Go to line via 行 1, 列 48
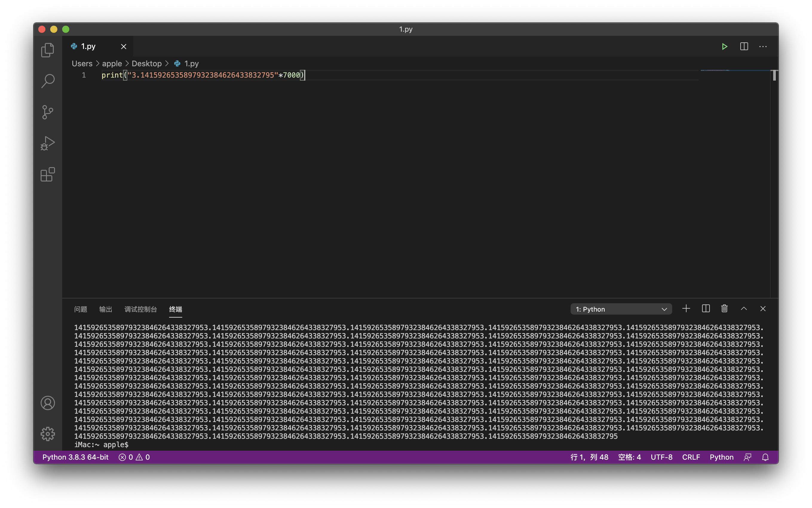Image resolution: width=812 pixels, height=508 pixels. click(x=589, y=457)
